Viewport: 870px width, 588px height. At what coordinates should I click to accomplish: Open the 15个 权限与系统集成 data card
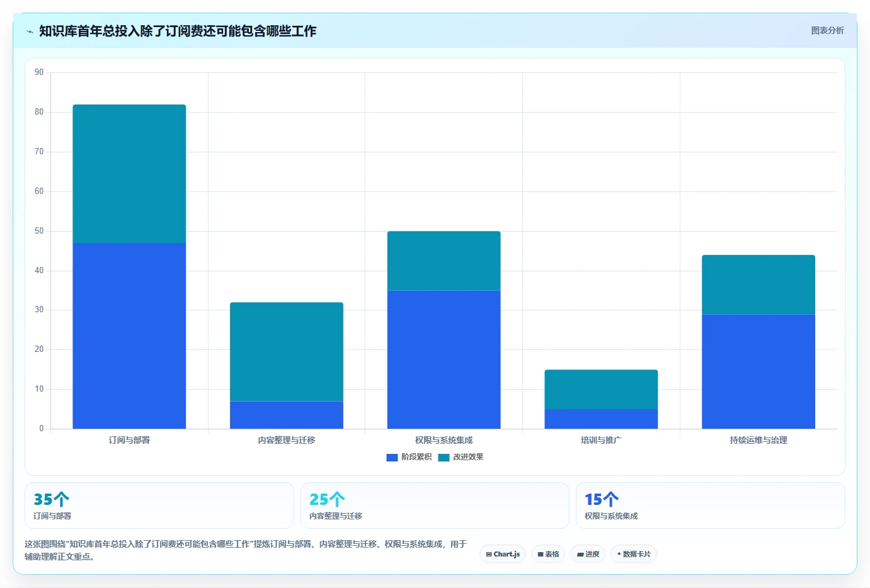click(711, 506)
